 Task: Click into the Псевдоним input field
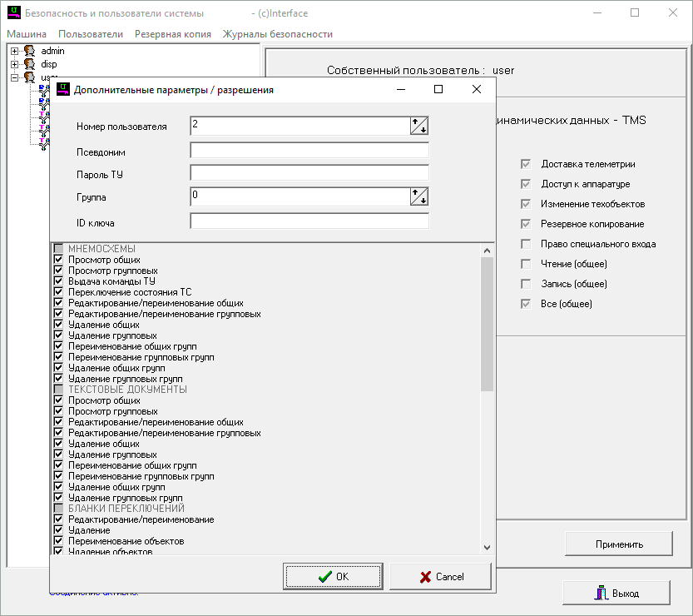309,151
